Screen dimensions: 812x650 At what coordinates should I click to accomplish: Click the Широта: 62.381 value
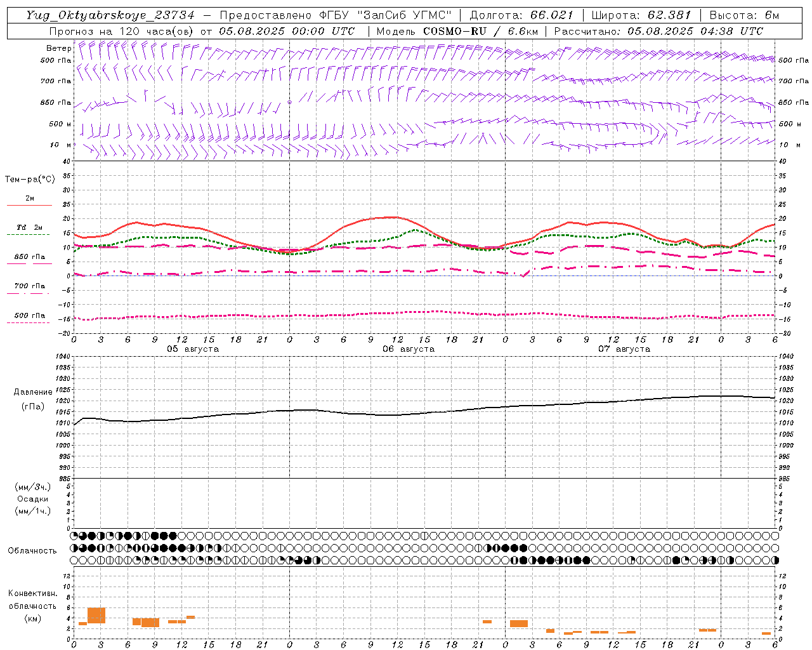point(641,15)
